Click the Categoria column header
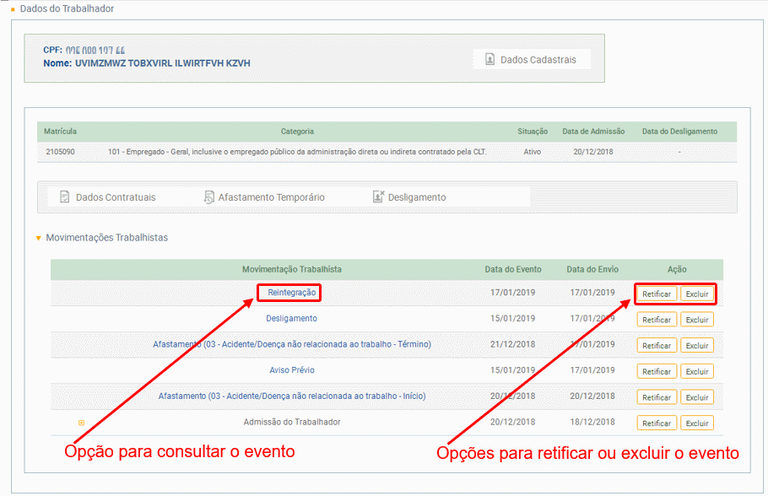 coord(297,131)
